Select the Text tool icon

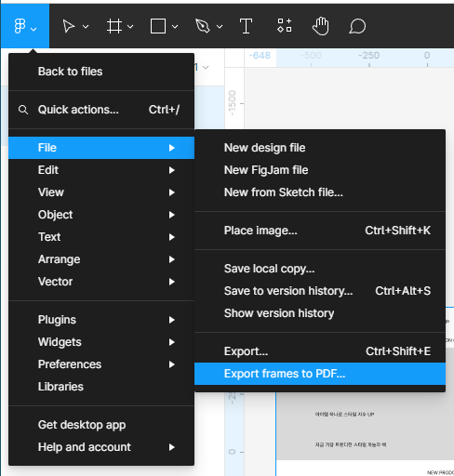pos(246,26)
